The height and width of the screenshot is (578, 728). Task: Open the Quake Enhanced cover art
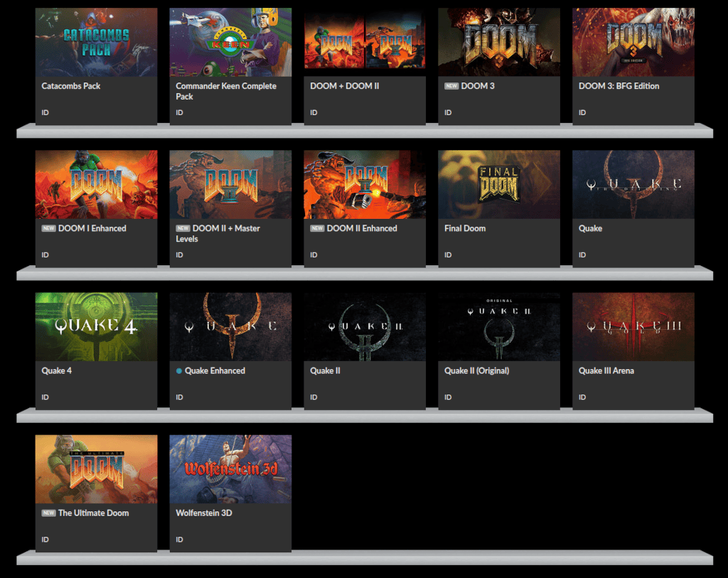230,327
